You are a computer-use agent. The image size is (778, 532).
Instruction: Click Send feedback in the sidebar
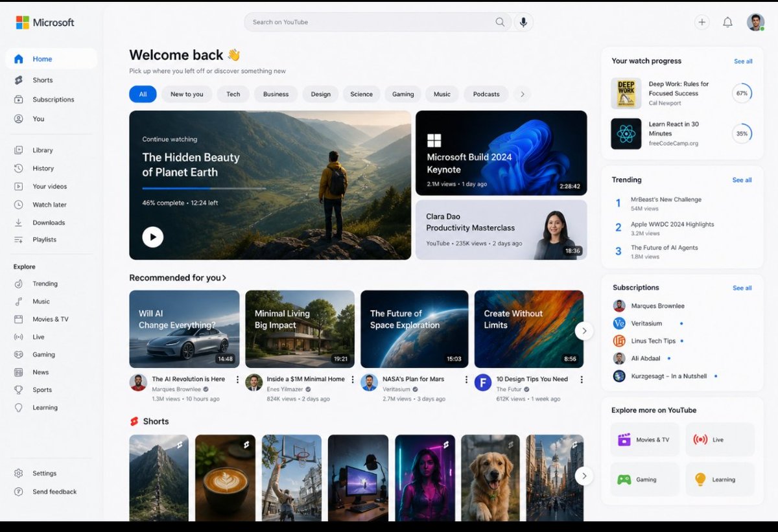pos(54,492)
